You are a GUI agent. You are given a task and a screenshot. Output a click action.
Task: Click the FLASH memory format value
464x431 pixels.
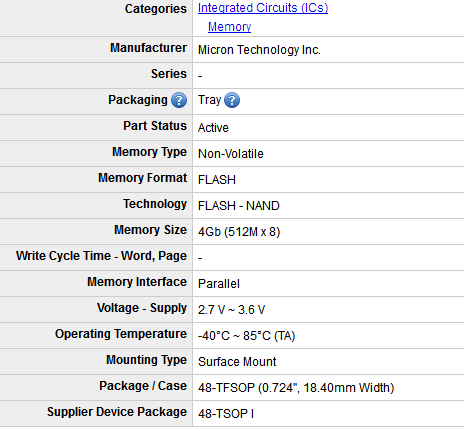coord(217,180)
